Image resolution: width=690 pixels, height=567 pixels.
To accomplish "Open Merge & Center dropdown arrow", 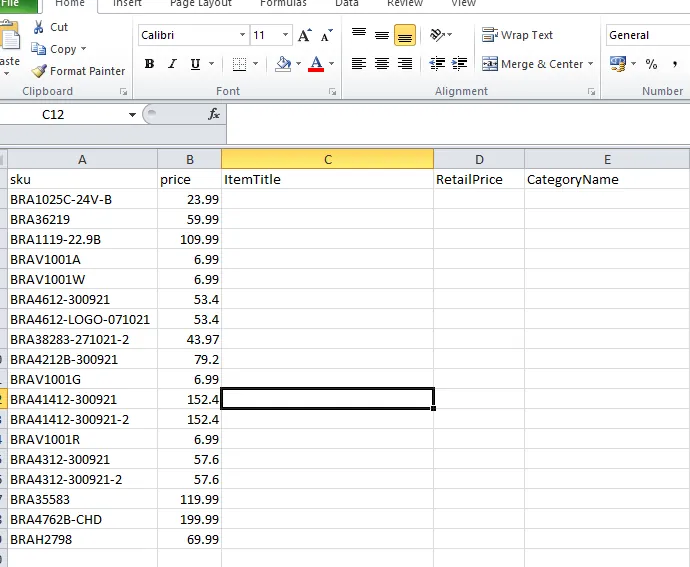I will pyautogui.click(x=591, y=64).
